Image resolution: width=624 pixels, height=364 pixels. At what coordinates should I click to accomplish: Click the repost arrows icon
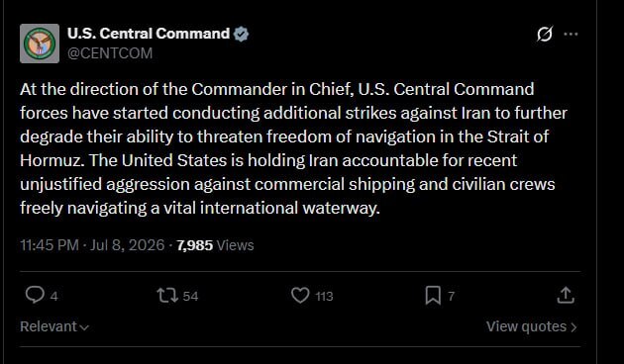pos(167,296)
